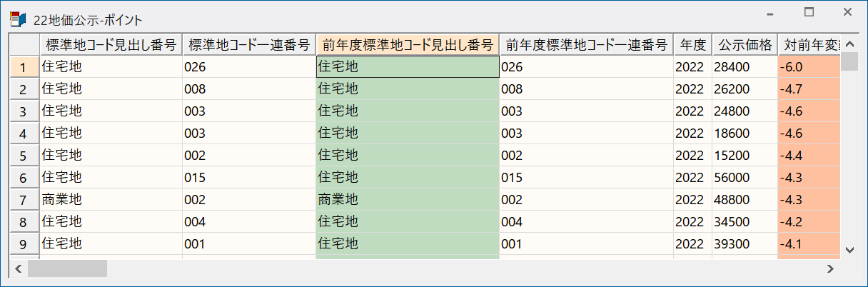Screen dimensions: 868x287
Task: Select the 公示価格 column header
Action: click(745, 45)
